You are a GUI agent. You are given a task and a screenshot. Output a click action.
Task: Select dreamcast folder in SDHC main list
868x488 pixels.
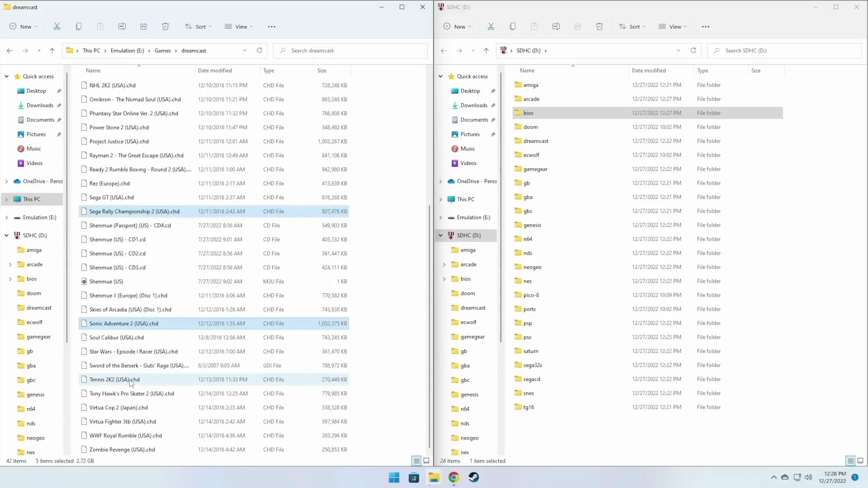click(648, 141)
